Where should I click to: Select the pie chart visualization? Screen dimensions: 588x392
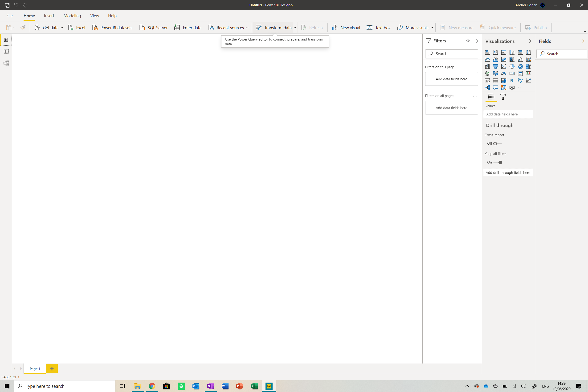pos(512,66)
